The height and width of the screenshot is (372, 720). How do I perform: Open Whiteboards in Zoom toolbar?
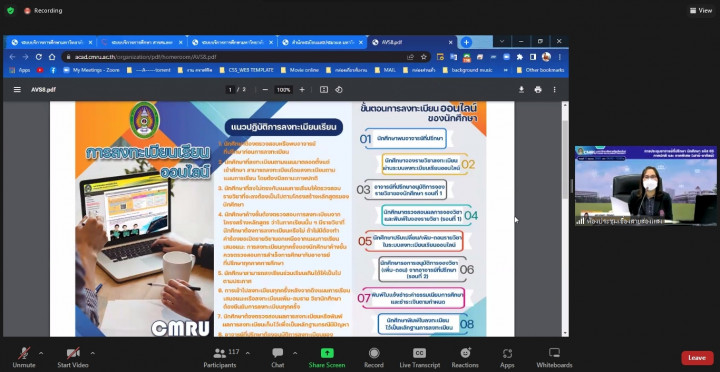tap(554, 353)
